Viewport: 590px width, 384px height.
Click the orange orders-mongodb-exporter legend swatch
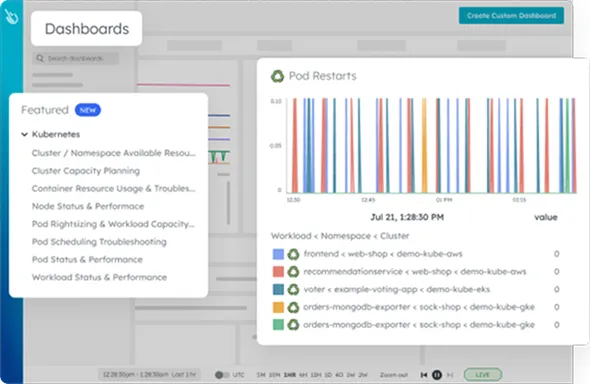pos(278,307)
